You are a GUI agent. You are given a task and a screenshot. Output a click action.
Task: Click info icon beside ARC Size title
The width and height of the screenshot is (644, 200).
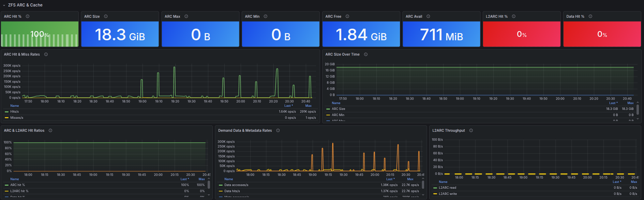106,16
